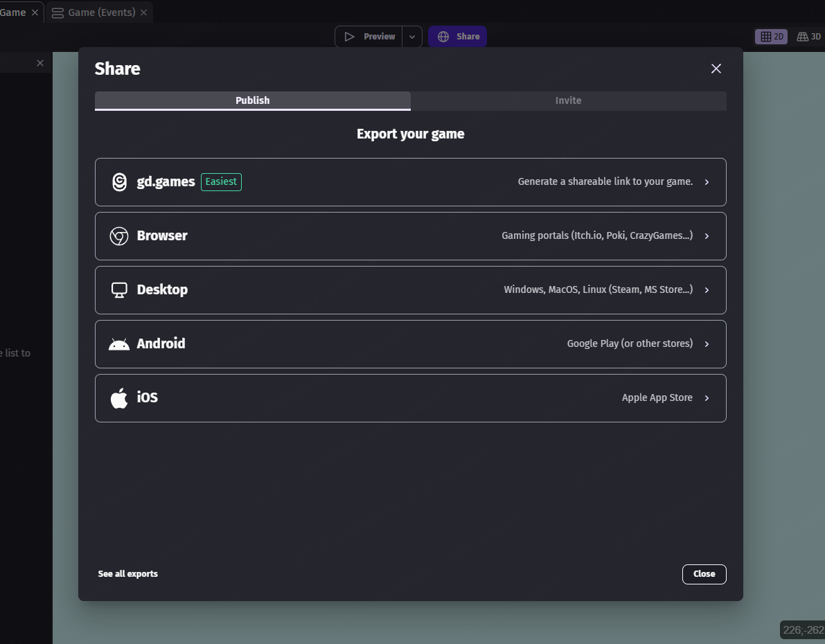Image resolution: width=825 pixels, height=644 pixels.
Task: Expand the Browser export chevron
Action: point(707,236)
